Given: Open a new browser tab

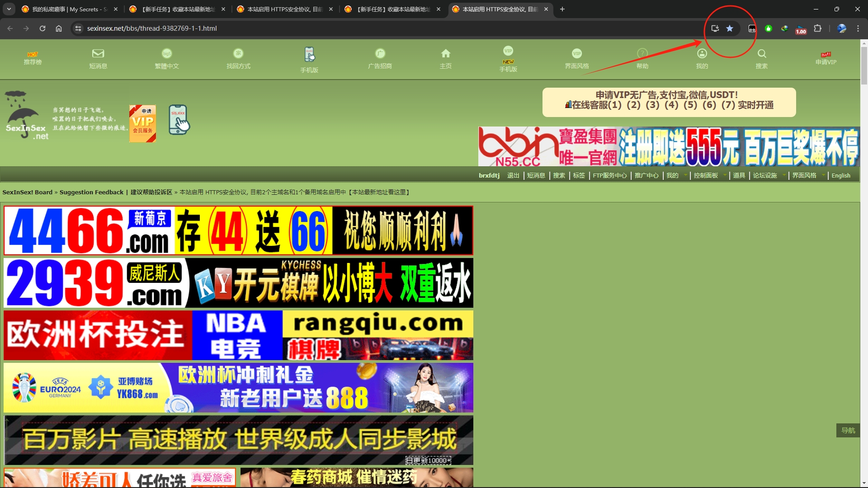Looking at the screenshot, I should coord(562,9).
